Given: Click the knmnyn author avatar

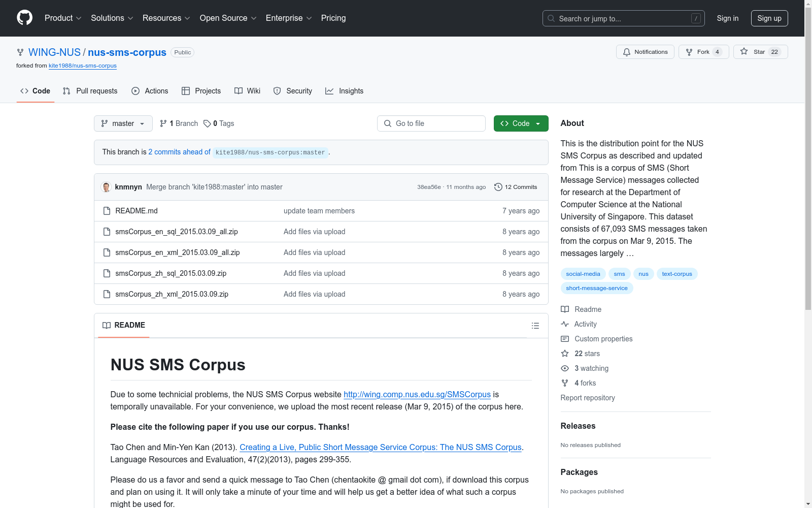Looking at the screenshot, I should point(106,187).
